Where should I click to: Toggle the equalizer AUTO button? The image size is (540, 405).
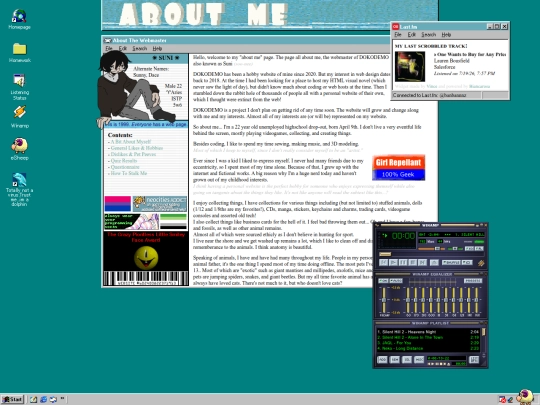tap(396, 281)
